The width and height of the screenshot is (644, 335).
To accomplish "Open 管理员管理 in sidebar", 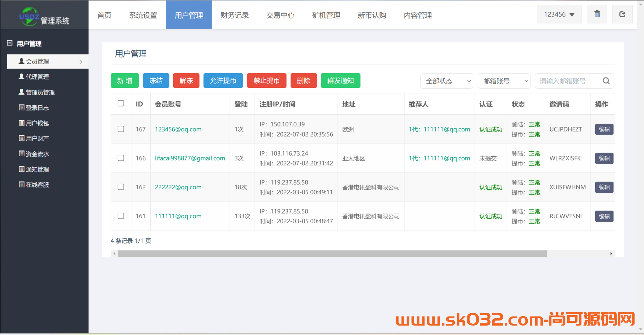I will click(x=40, y=92).
